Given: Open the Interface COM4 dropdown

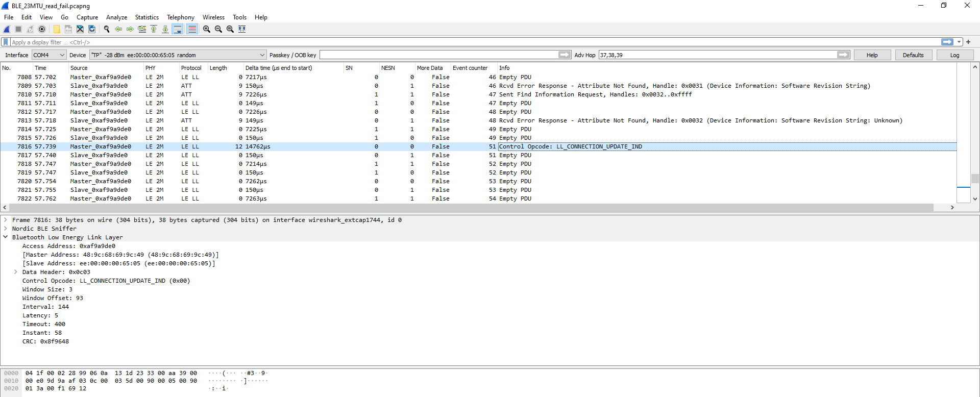Looking at the screenshot, I should click(x=49, y=55).
